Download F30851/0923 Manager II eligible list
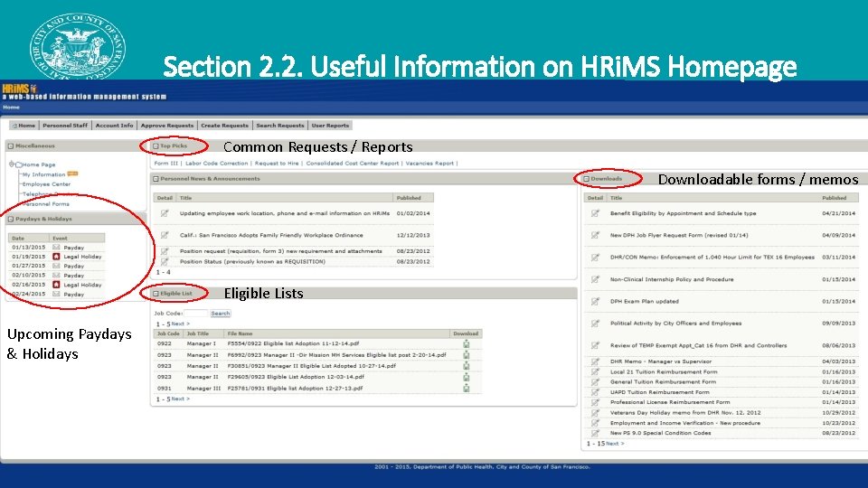 pyautogui.click(x=467, y=366)
